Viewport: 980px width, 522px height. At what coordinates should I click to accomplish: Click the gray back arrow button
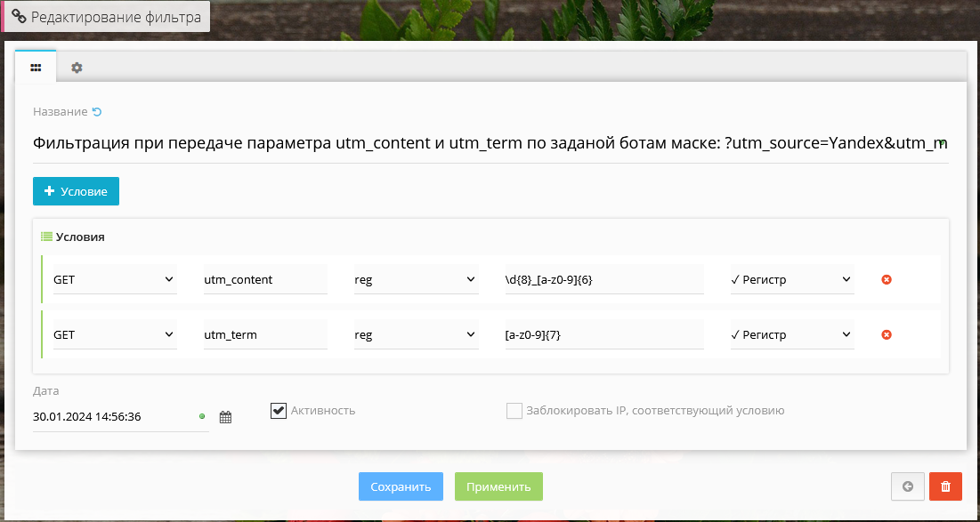pyautogui.click(x=907, y=486)
